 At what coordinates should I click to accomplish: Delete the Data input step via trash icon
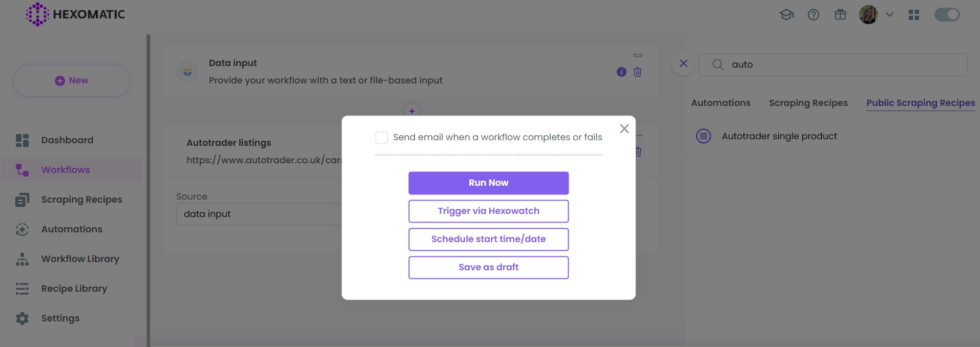click(x=637, y=72)
